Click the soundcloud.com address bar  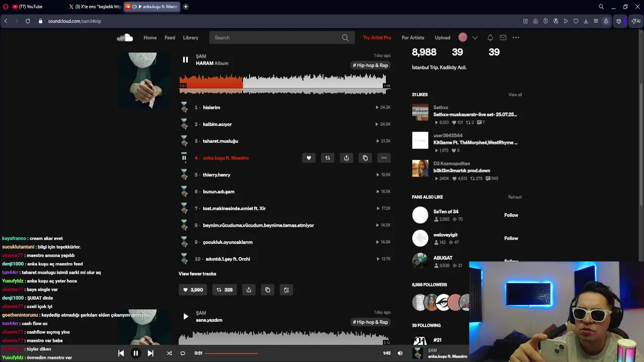(74, 21)
